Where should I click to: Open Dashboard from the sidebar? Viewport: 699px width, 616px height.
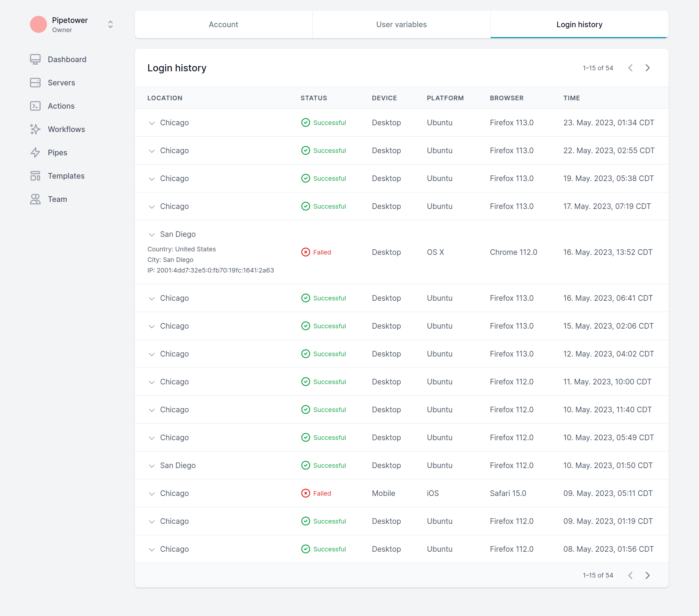tap(67, 59)
